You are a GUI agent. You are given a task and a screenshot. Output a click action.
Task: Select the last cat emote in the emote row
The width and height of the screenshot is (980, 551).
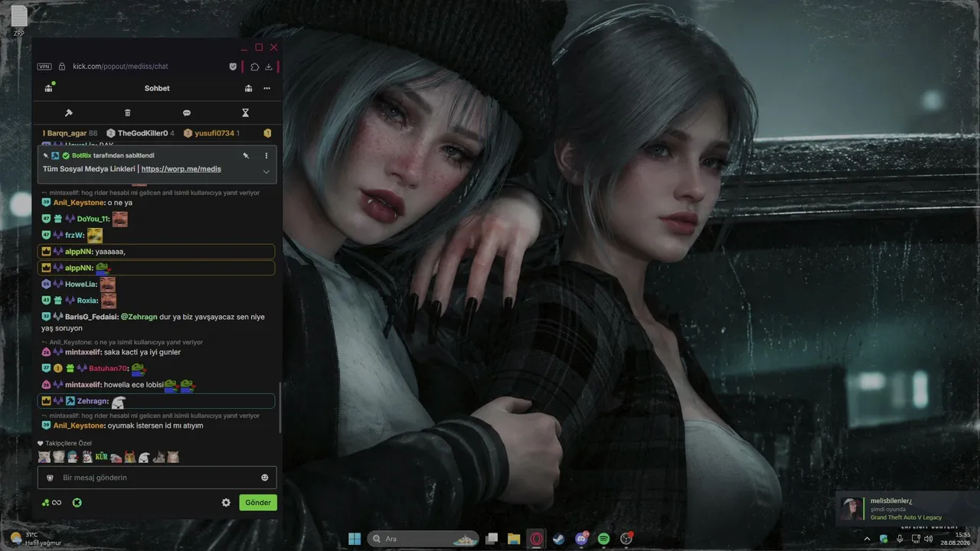point(173,457)
